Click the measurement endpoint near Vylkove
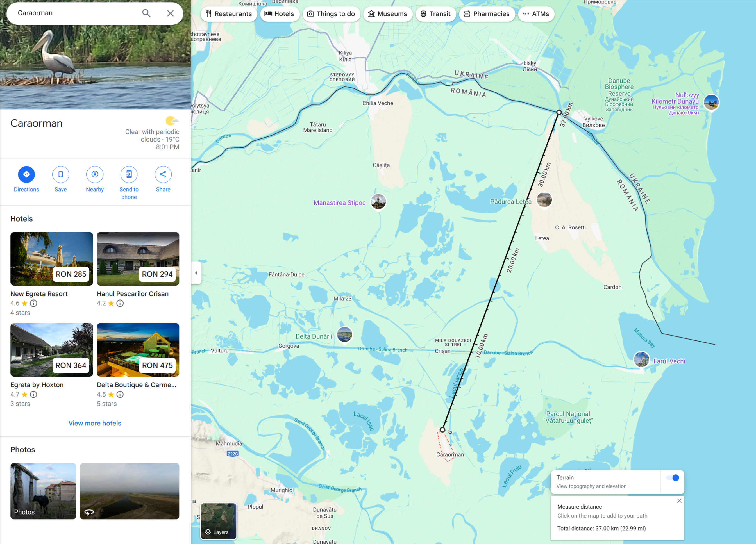This screenshot has height=544, width=756. click(559, 112)
